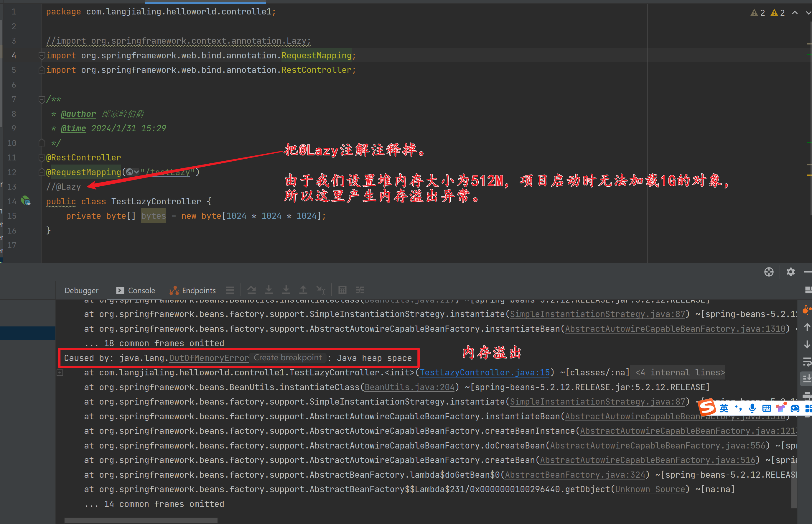
Task: Open the Sogou skin shirt icon
Action: click(x=781, y=408)
